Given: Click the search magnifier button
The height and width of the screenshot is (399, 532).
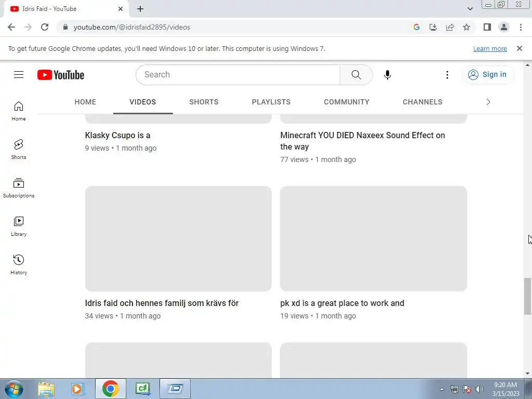Looking at the screenshot, I should tap(356, 75).
